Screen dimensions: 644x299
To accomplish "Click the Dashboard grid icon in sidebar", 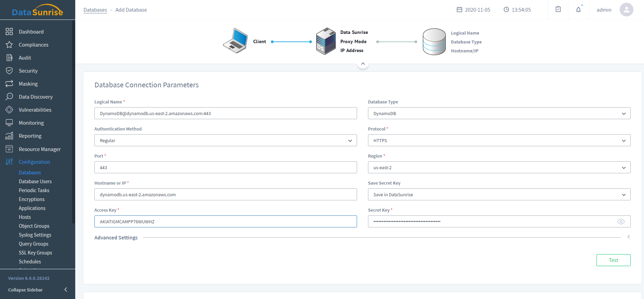I will point(9,32).
